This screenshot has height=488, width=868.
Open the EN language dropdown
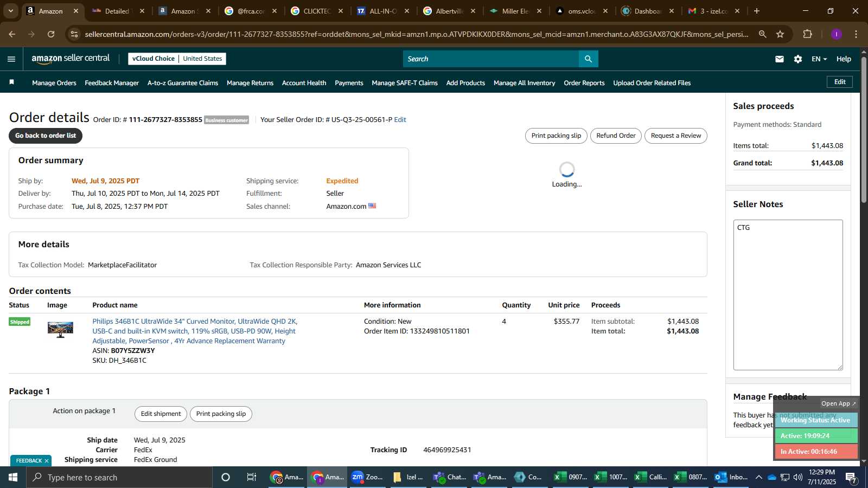point(819,59)
